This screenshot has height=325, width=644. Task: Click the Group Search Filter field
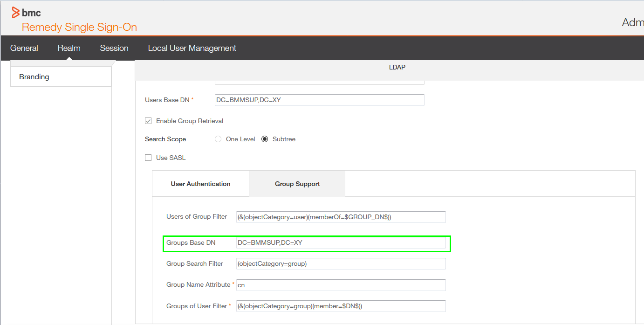click(x=341, y=263)
